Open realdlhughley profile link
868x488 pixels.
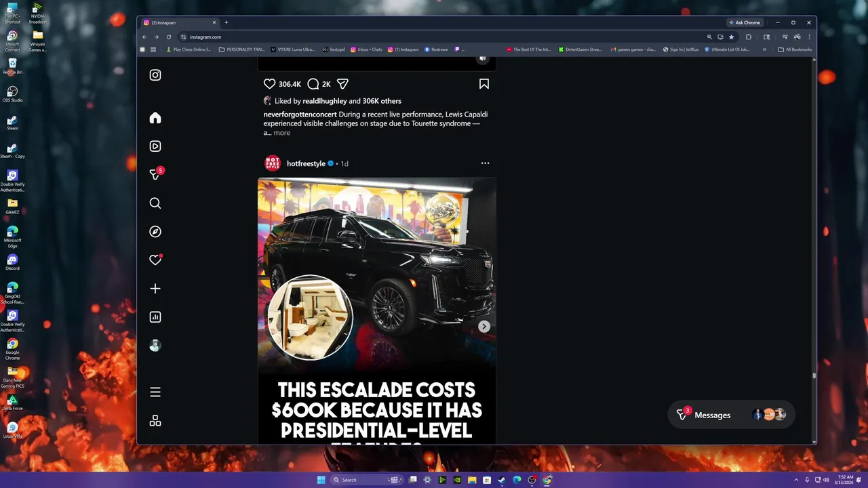coord(325,101)
